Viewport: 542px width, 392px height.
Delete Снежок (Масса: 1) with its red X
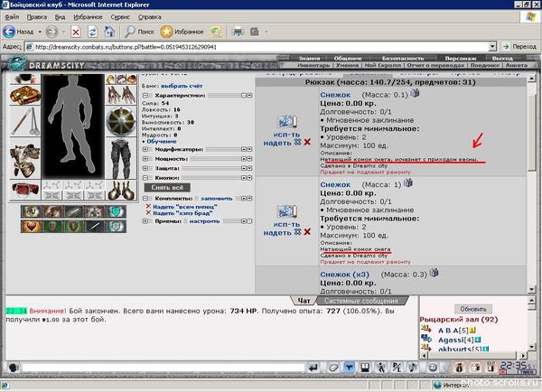307,232
